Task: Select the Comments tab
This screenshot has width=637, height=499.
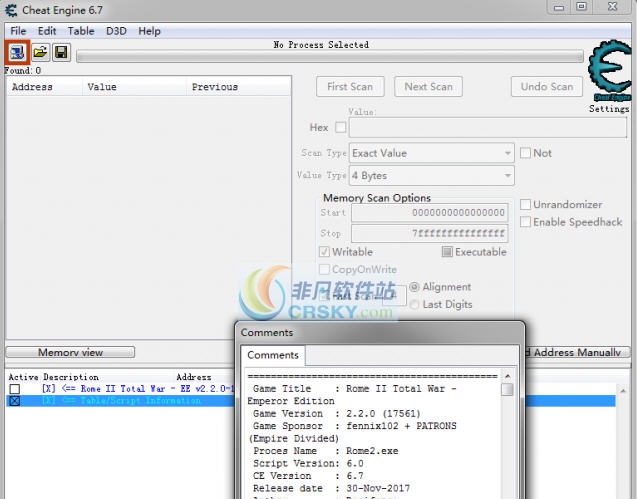Action: [x=273, y=355]
